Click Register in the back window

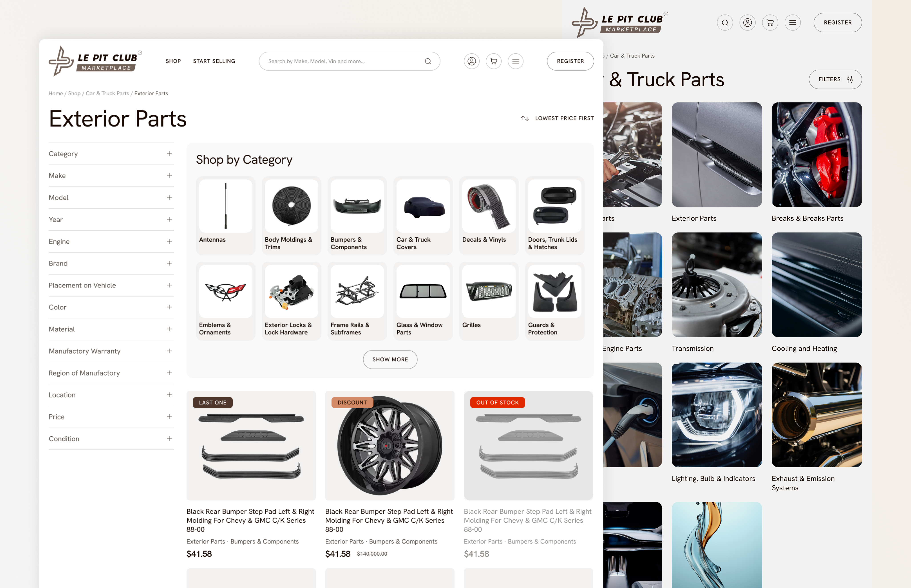point(838,22)
